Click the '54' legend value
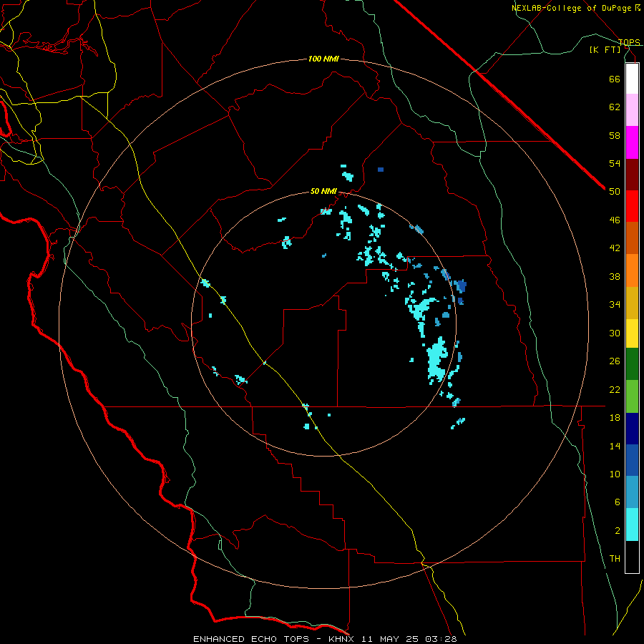This screenshot has height=644, width=644. click(615, 163)
